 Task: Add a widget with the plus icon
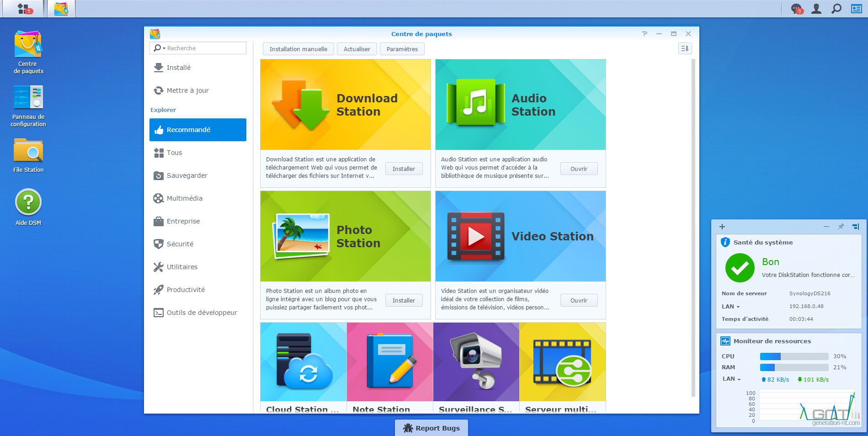pyautogui.click(x=722, y=227)
